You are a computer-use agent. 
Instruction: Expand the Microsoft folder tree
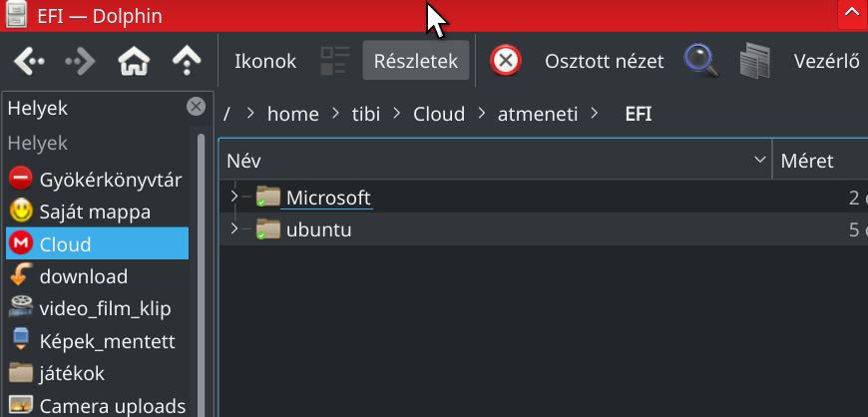coord(234,197)
